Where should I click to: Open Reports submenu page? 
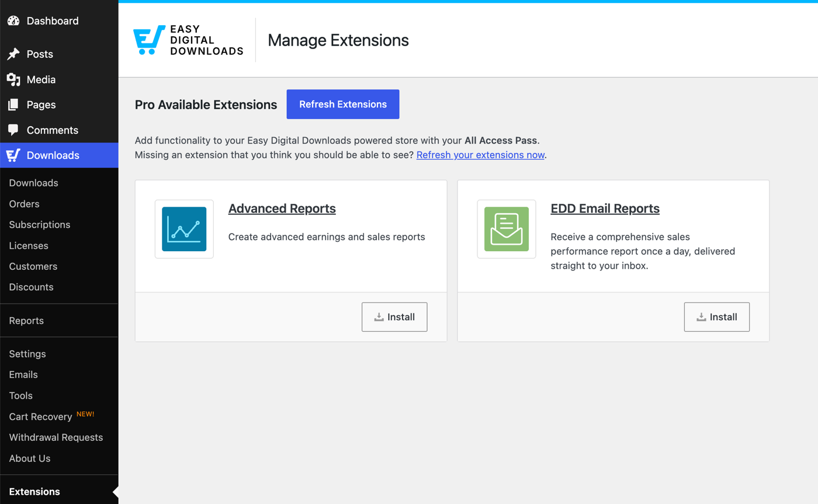pyautogui.click(x=26, y=321)
